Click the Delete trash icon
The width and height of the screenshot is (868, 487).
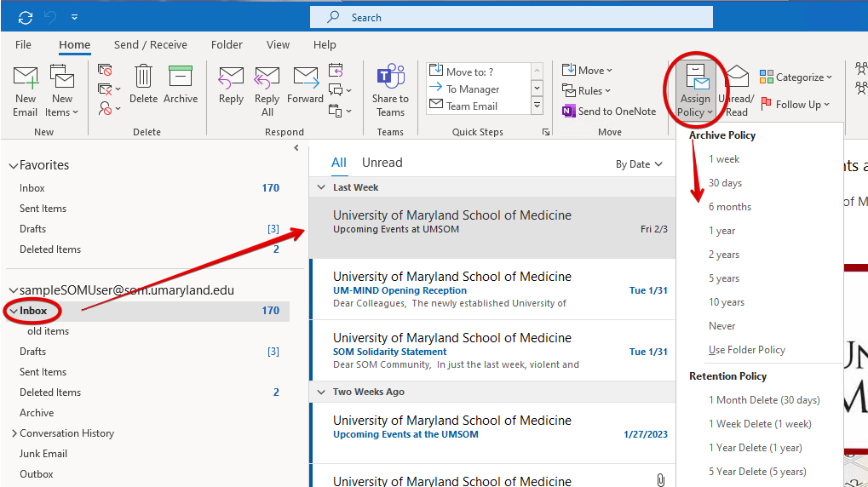143,86
